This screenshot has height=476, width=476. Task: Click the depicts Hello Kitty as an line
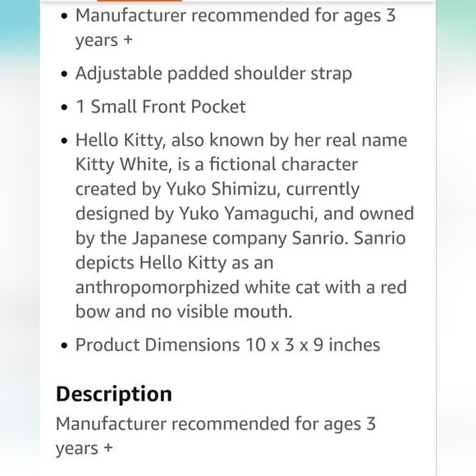point(174,263)
